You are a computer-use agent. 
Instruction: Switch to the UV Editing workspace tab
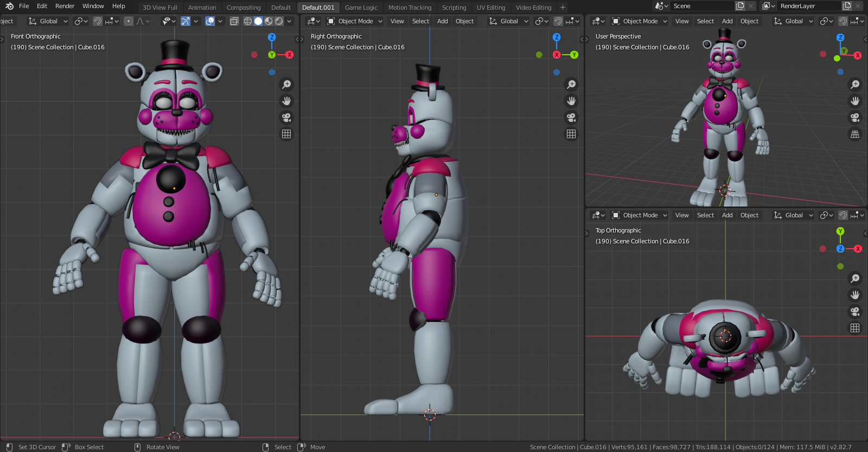[491, 8]
